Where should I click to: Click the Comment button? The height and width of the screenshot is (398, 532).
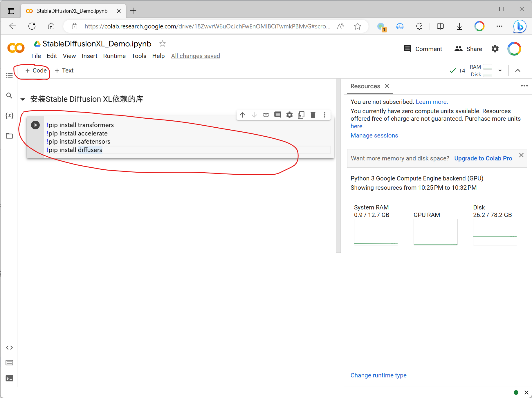pos(423,49)
